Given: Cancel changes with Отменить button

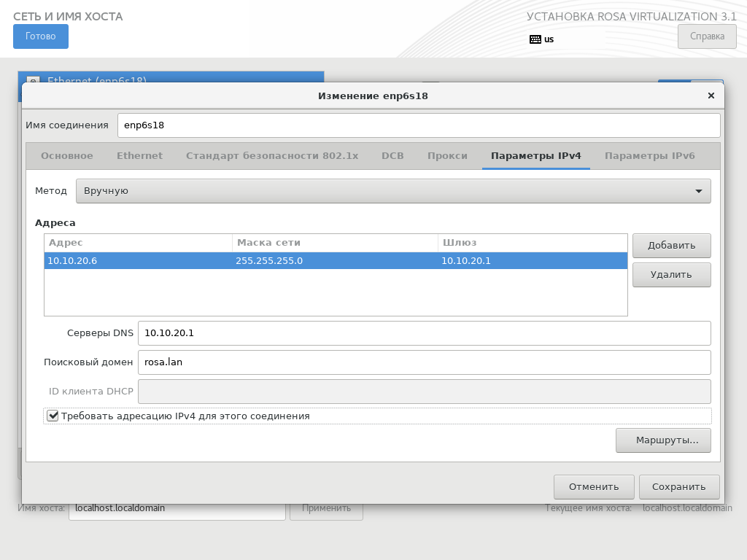Looking at the screenshot, I should [x=594, y=487].
